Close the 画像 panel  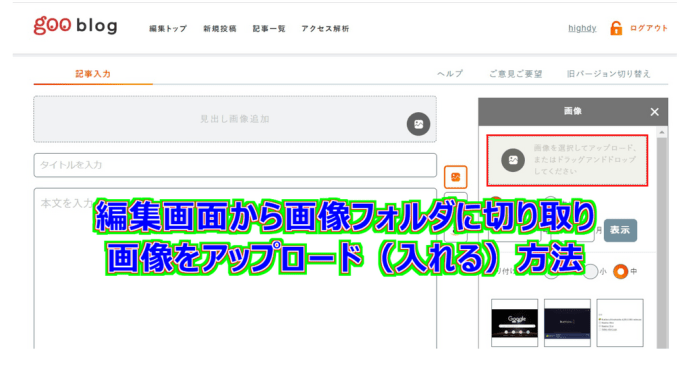tap(654, 112)
